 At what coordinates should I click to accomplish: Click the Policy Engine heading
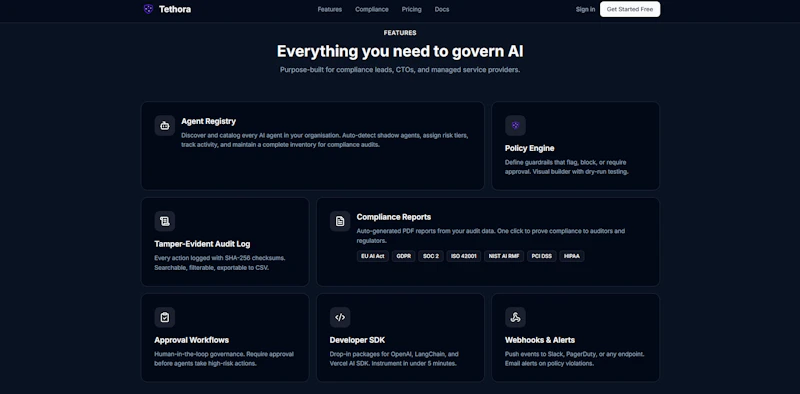[530, 148]
